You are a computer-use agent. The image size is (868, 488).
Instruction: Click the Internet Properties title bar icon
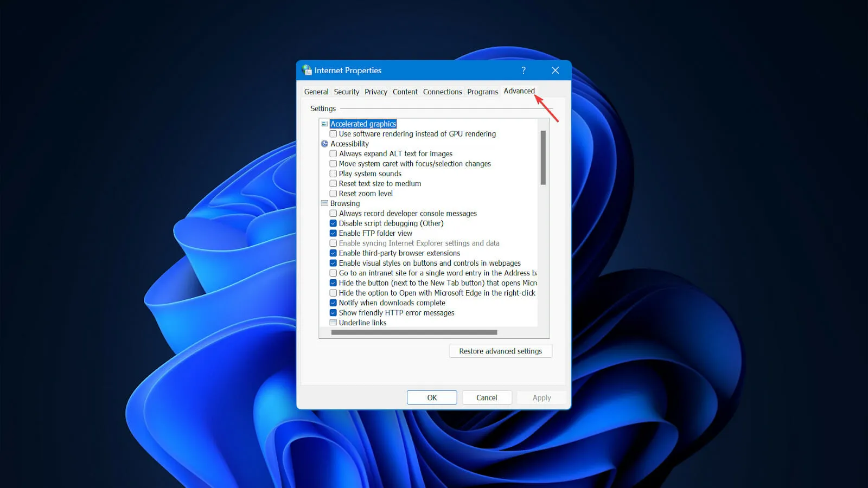307,70
